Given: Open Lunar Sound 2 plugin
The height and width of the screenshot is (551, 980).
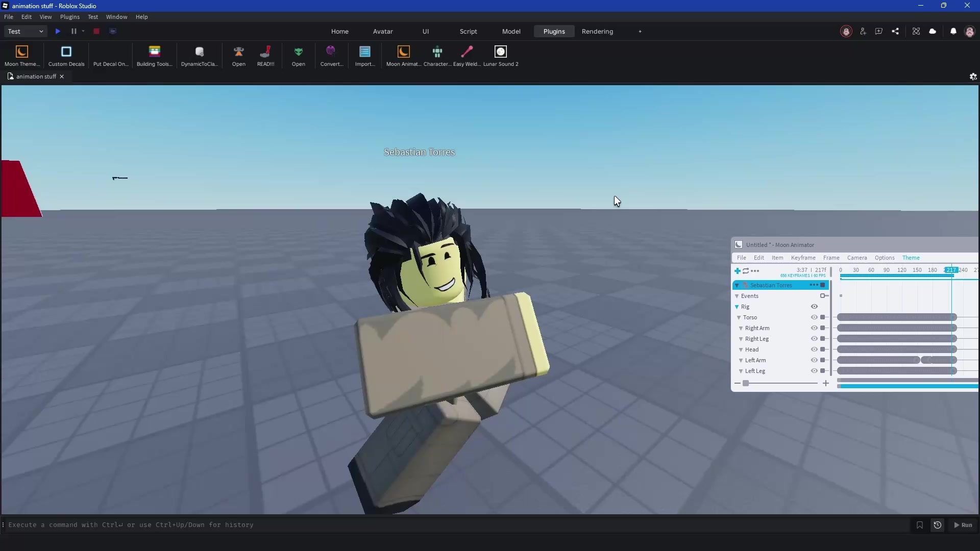Looking at the screenshot, I should (501, 56).
